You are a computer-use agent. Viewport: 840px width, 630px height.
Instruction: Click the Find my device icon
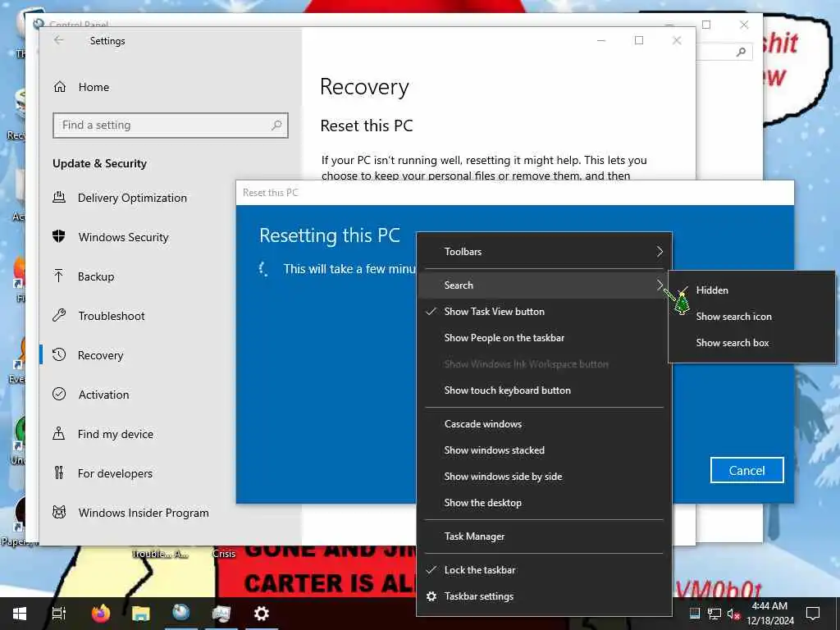tap(59, 433)
